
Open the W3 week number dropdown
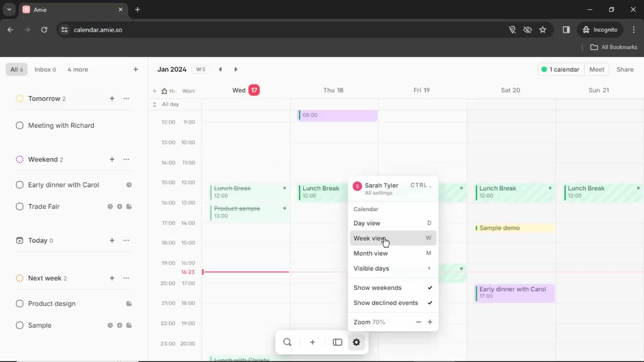point(201,69)
